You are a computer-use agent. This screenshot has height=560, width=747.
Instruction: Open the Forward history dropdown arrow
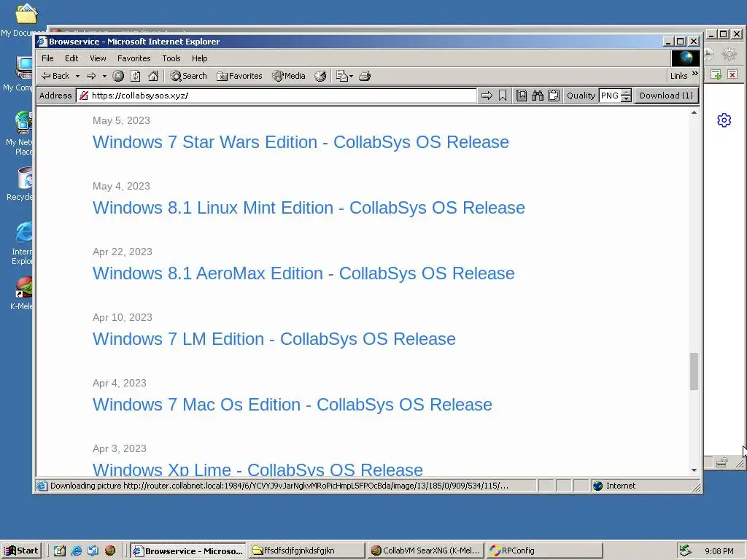click(x=104, y=76)
